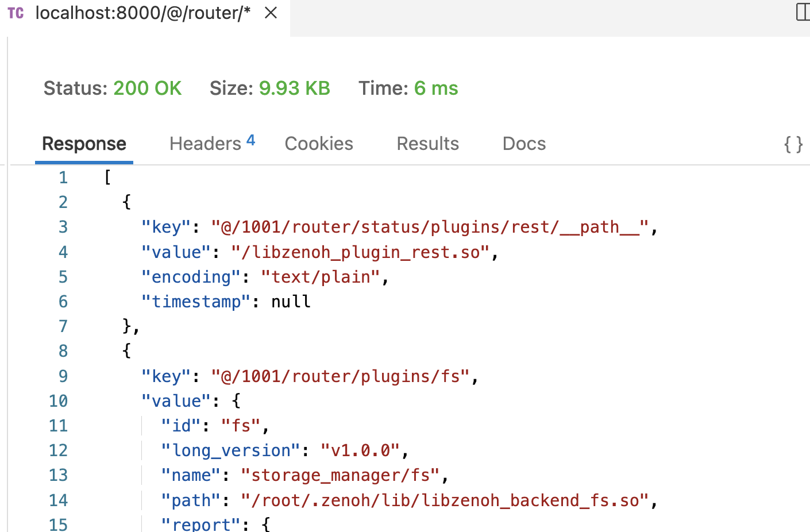Click the libzenoh_backend_fs.so path value
The height and width of the screenshot is (532, 810).
click(x=445, y=500)
